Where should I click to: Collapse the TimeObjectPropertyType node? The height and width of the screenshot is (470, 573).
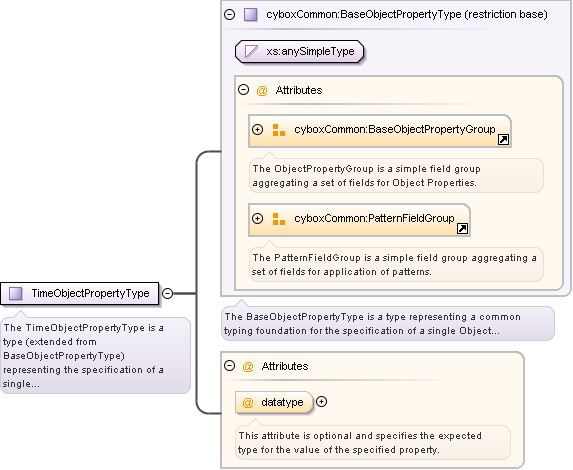[167, 293]
